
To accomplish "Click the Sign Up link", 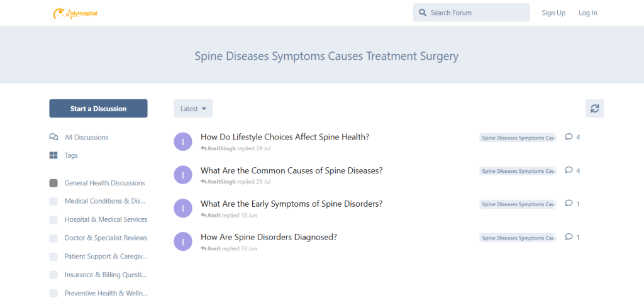I will coord(553,13).
